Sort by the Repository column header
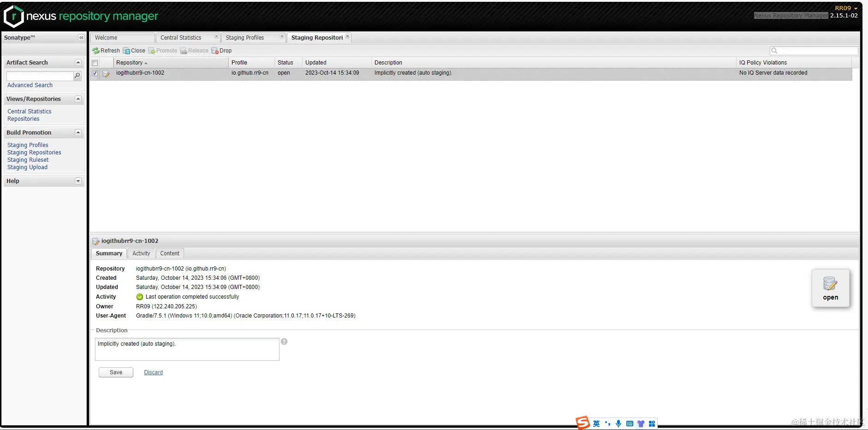Viewport: 868px width, 430px height. (171, 63)
